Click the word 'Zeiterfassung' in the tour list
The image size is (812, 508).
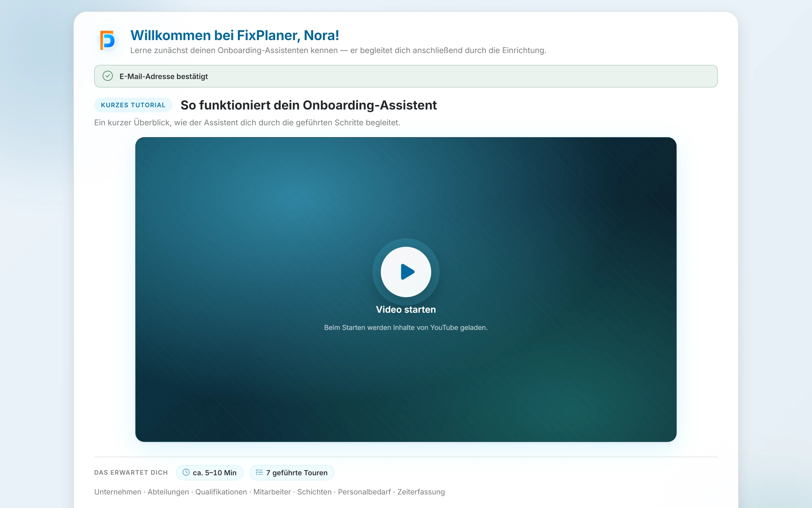421,492
